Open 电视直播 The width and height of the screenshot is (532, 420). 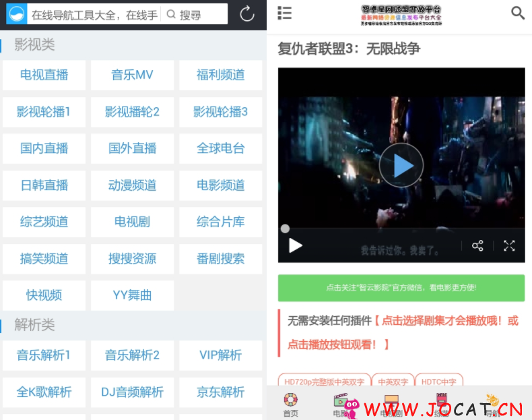tap(44, 75)
